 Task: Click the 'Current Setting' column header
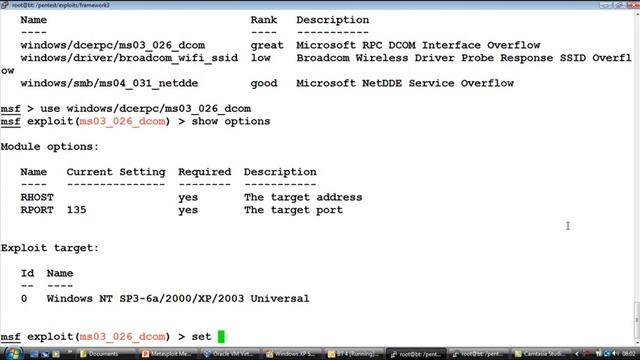click(x=116, y=172)
